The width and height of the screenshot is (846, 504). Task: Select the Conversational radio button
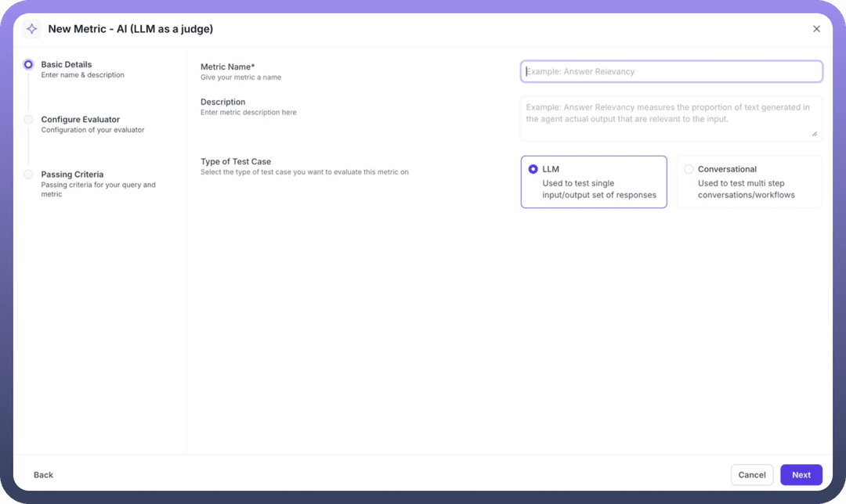(x=689, y=169)
